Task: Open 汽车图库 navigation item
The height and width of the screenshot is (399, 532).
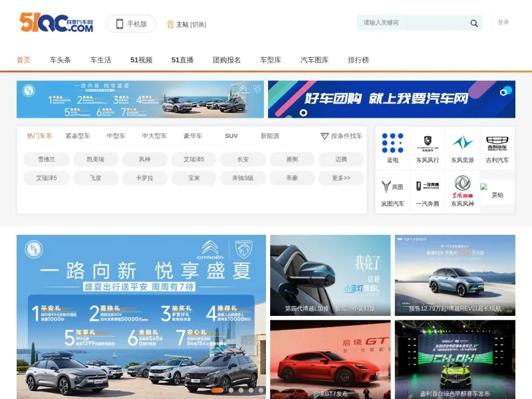Action: [x=314, y=60]
